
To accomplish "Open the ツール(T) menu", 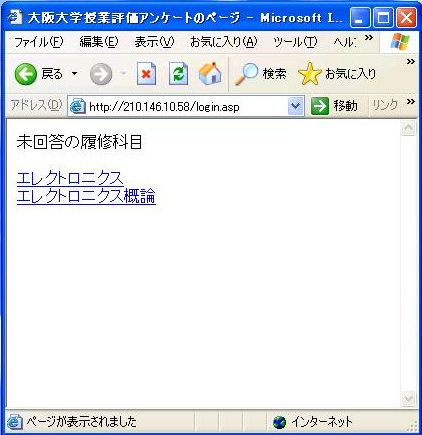I will [x=295, y=42].
